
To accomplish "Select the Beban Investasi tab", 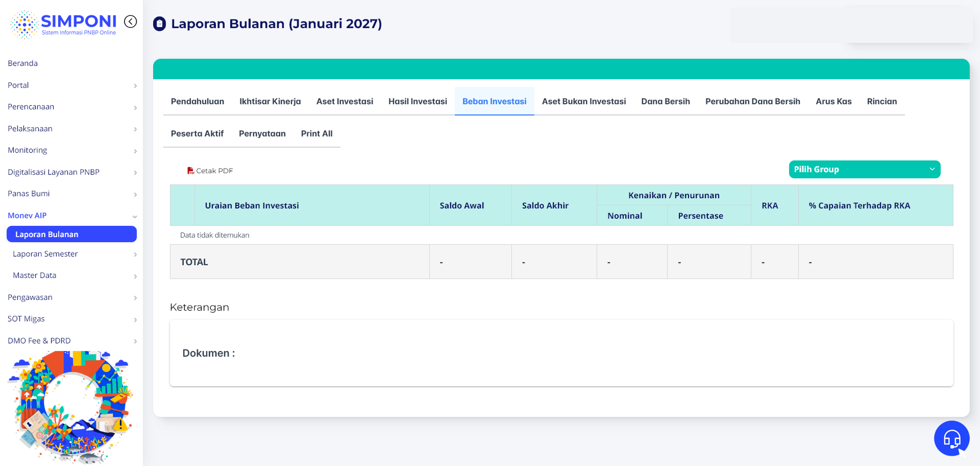I will tap(494, 101).
